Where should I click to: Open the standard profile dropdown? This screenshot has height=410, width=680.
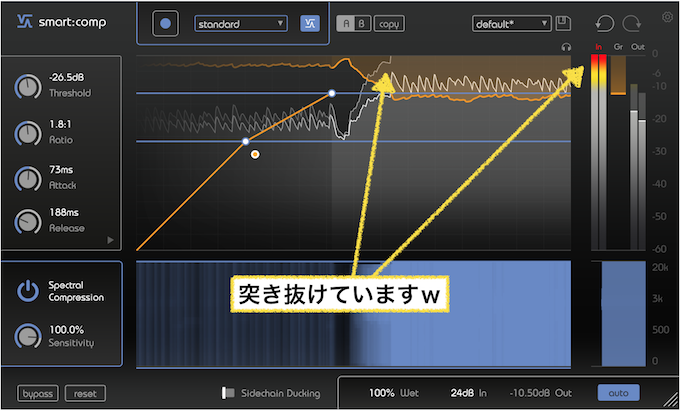coord(241,23)
